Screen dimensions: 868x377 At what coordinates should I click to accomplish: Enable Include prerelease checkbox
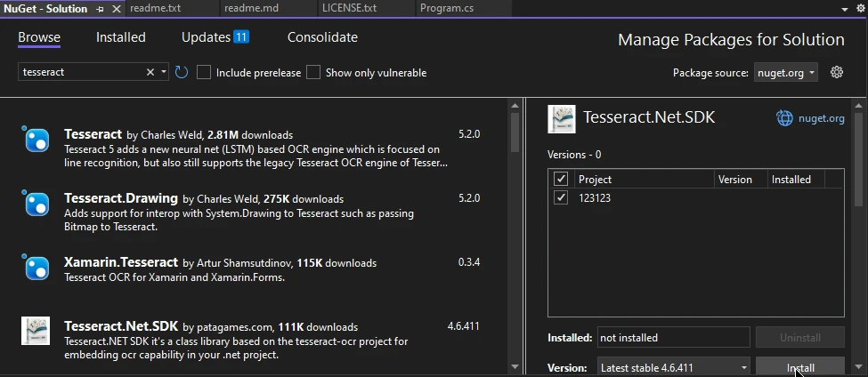click(204, 72)
